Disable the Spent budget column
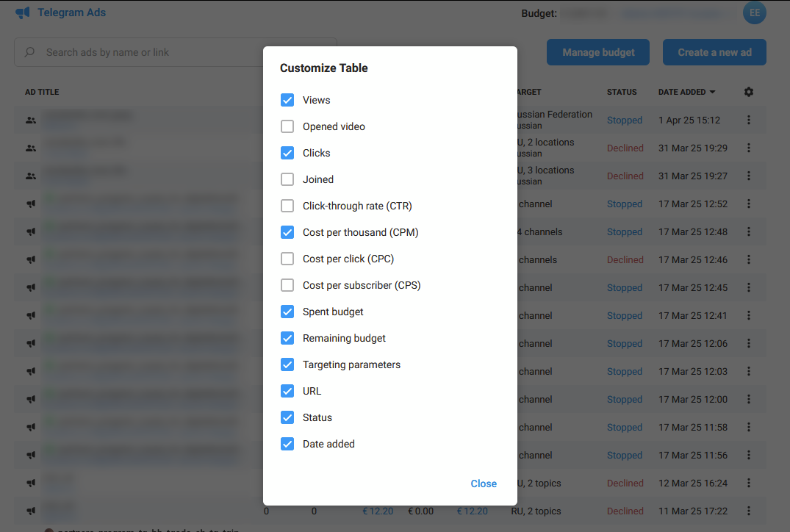Image resolution: width=790 pixels, height=532 pixels. pos(287,312)
